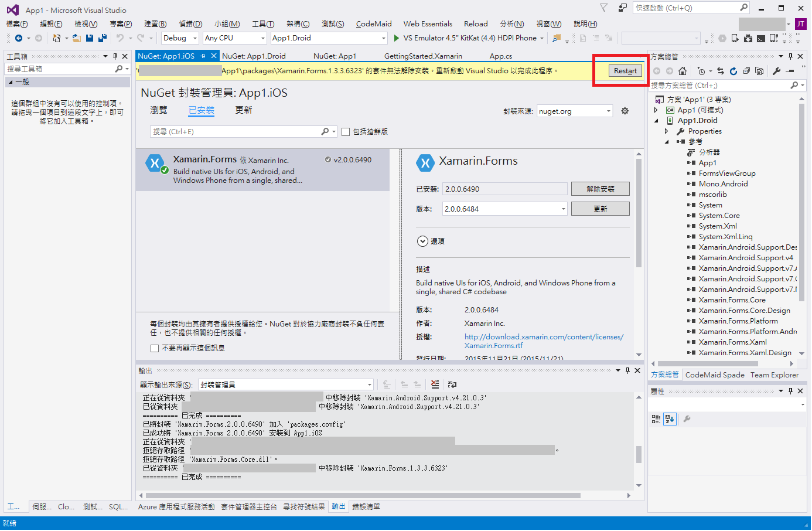Refresh Solution Explorer with refresh icon
The height and width of the screenshot is (531, 812).
733,71
